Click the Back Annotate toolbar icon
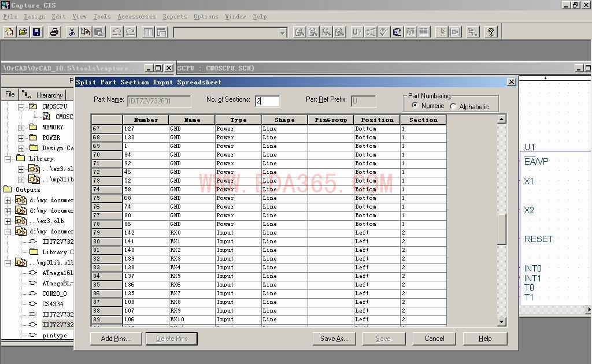This screenshot has height=364, width=592. [371, 32]
